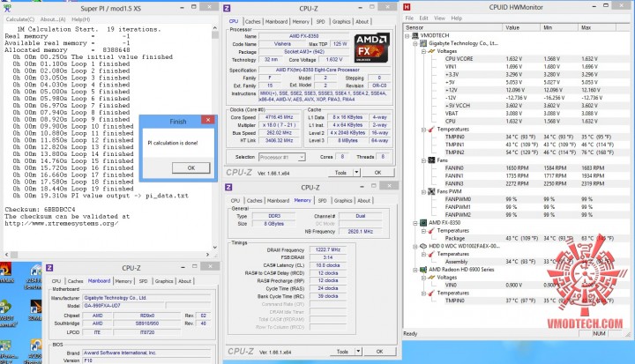Screen dimensions: 635x364
Task: Click OK in the CPU-Z Memory window
Action: pos(379,352)
